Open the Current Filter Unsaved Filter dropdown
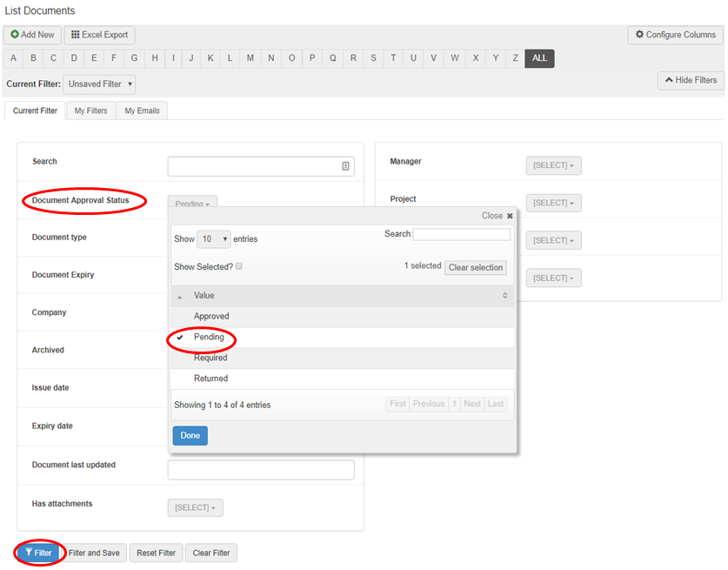 (99, 84)
